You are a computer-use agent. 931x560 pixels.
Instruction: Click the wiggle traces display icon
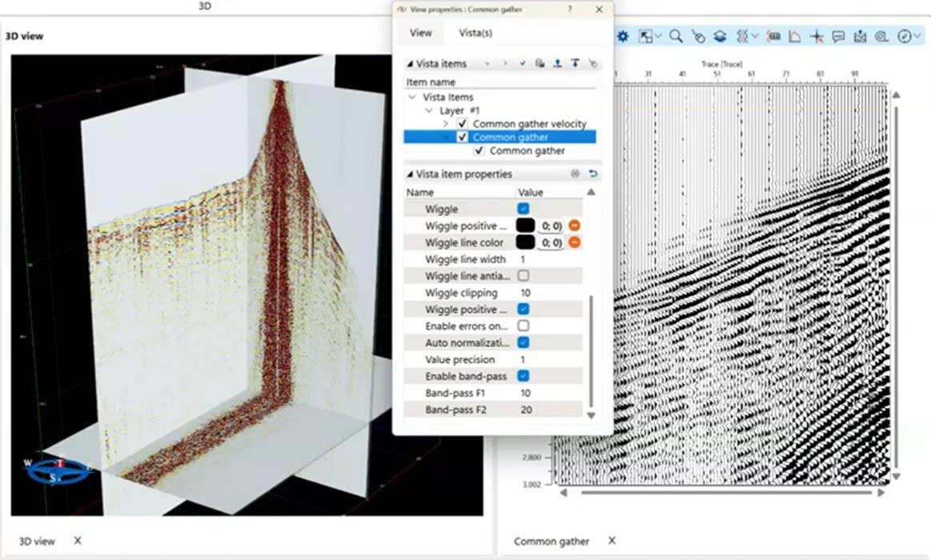point(742,37)
